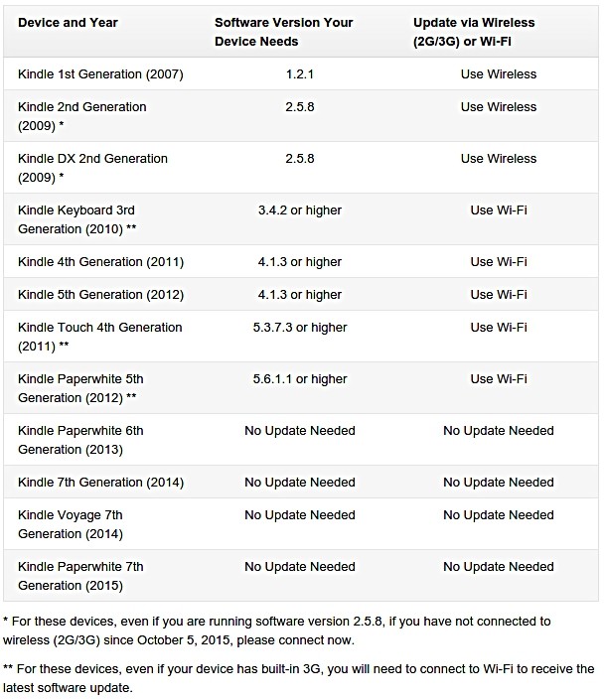
Task: Select the Kindle Paperwhite 6th Generation cell
Action: coord(81,440)
